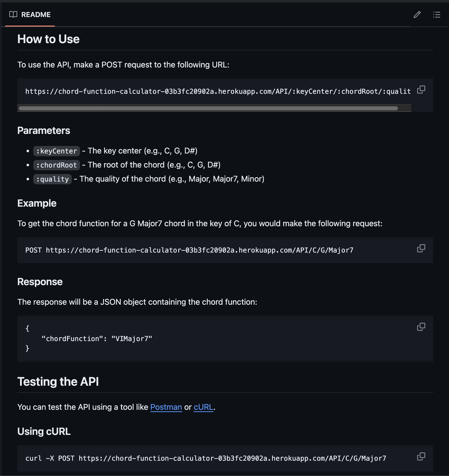Click the "Using cURL" heading
Image resolution: width=449 pixels, height=476 pixels.
pyautogui.click(x=44, y=431)
